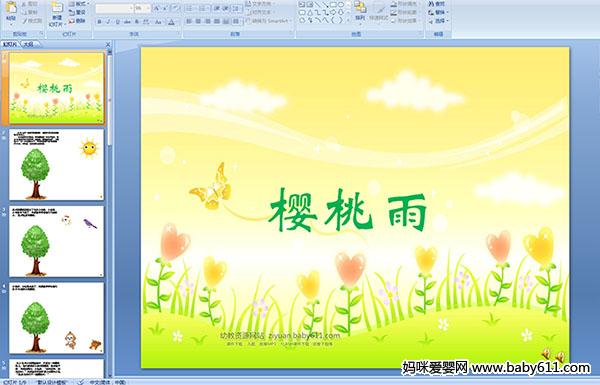The width and height of the screenshot is (600, 385).
Task: Click the Arrange icon in drawing group
Action: tap(360, 10)
